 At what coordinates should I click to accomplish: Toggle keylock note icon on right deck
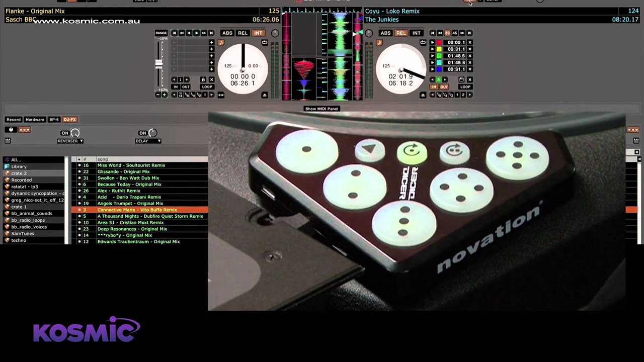coord(379,42)
